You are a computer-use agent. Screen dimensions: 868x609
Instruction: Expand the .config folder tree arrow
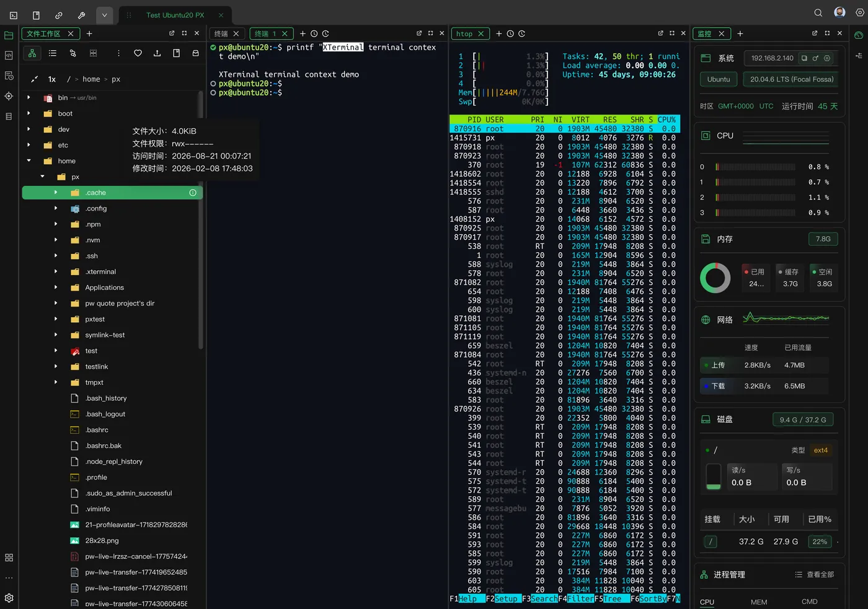click(x=56, y=208)
